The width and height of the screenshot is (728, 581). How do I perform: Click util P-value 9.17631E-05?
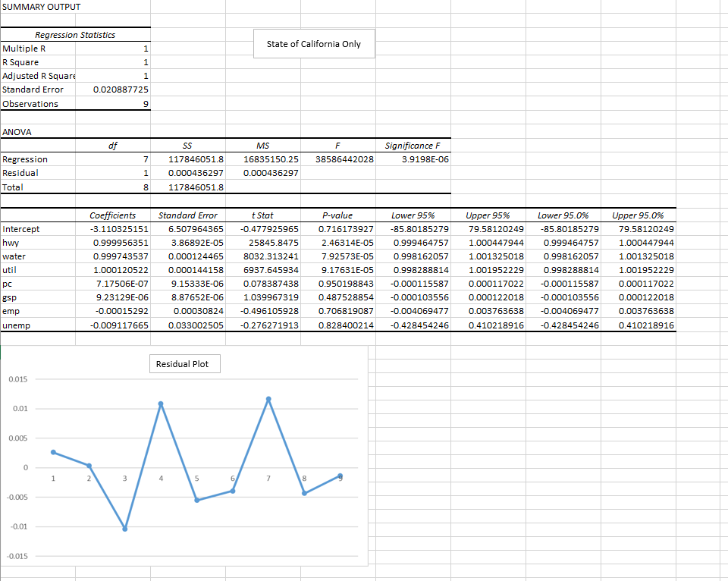(x=338, y=270)
